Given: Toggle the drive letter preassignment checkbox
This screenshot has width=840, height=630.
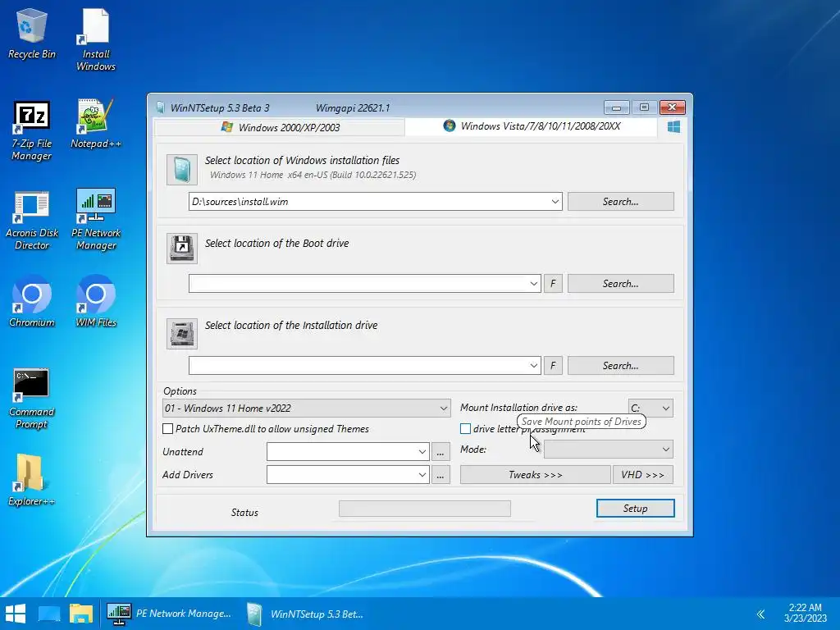Looking at the screenshot, I should [466, 428].
